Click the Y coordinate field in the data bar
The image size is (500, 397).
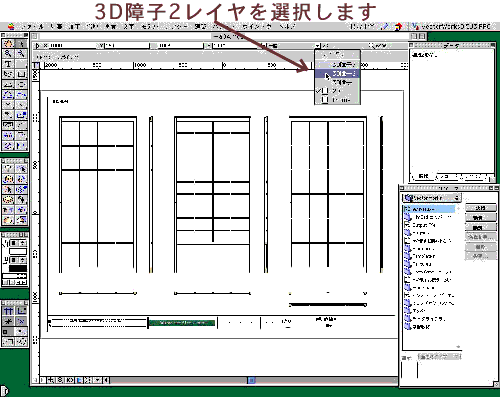coord(127,45)
